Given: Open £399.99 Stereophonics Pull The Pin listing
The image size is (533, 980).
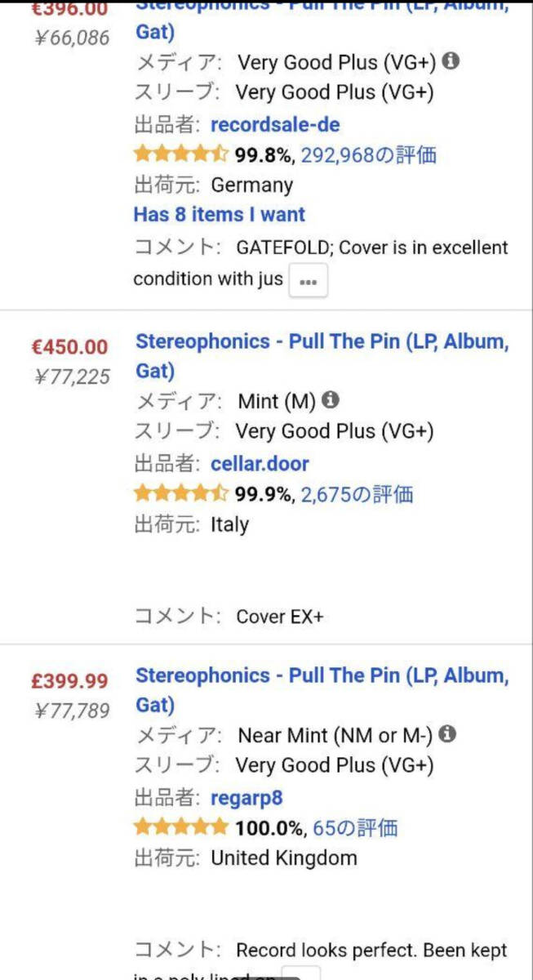Looking at the screenshot, I should (322, 689).
